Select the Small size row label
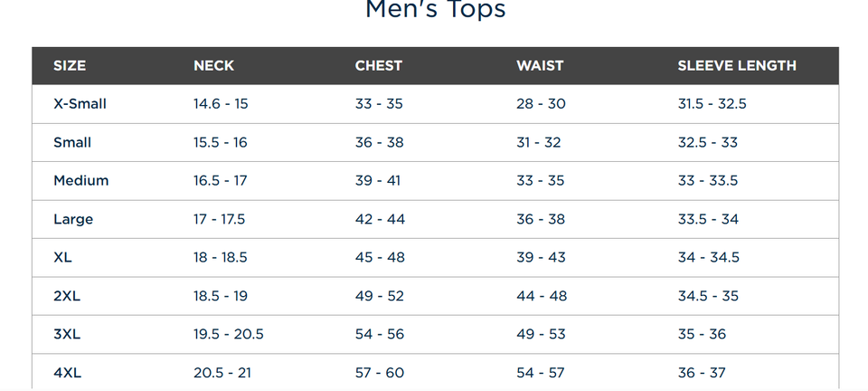Screen dimensions: 868x391 point(72,143)
